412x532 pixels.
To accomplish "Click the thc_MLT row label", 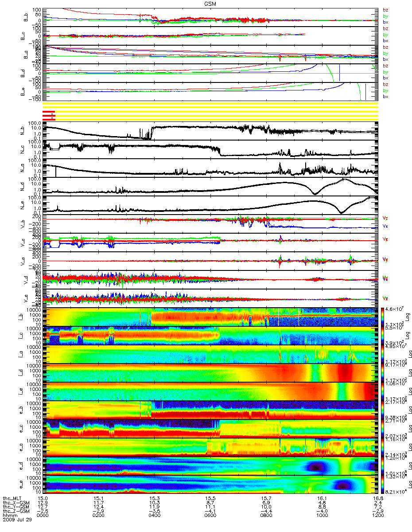I will click(x=12, y=498).
